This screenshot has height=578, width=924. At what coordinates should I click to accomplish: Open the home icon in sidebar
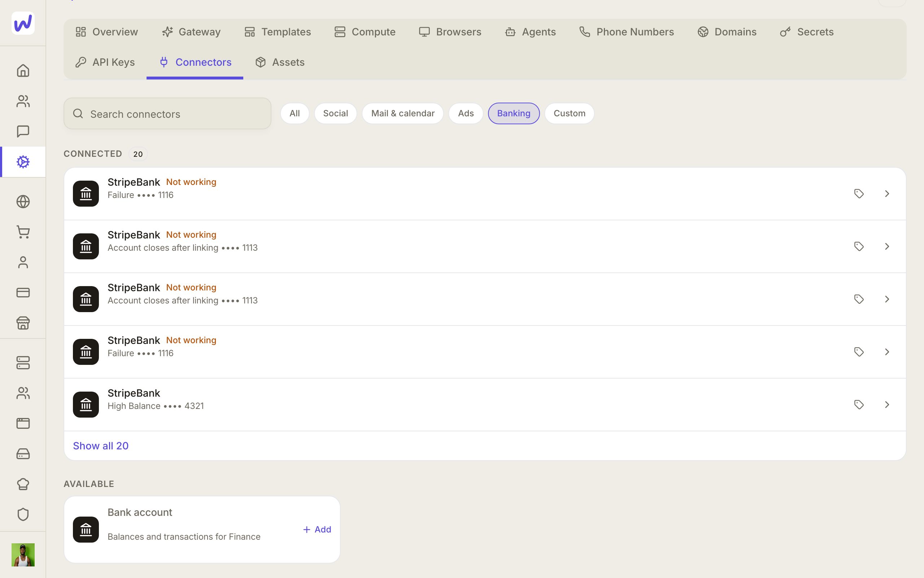pos(23,71)
